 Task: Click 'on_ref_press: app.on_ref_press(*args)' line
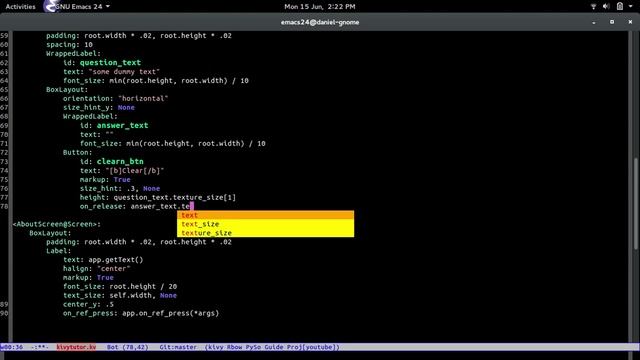tap(141, 313)
